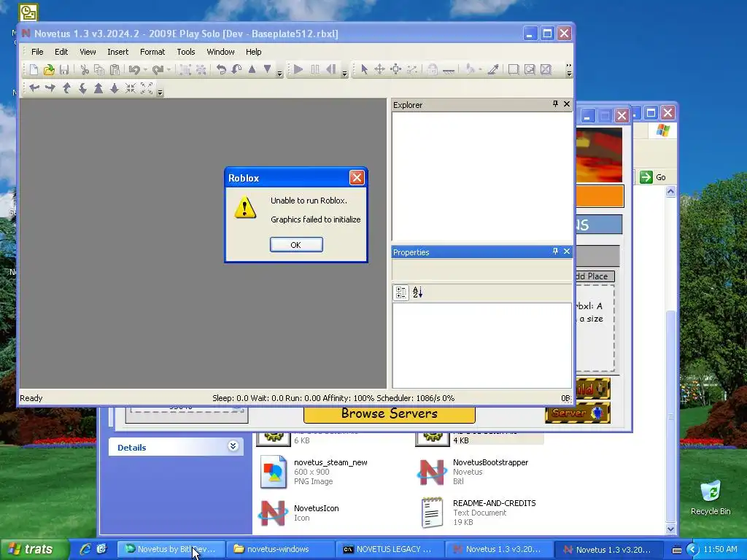Click Browse Servers in Novetus launcher
The width and height of the screenshot is (747, 560).
(390, 414)
